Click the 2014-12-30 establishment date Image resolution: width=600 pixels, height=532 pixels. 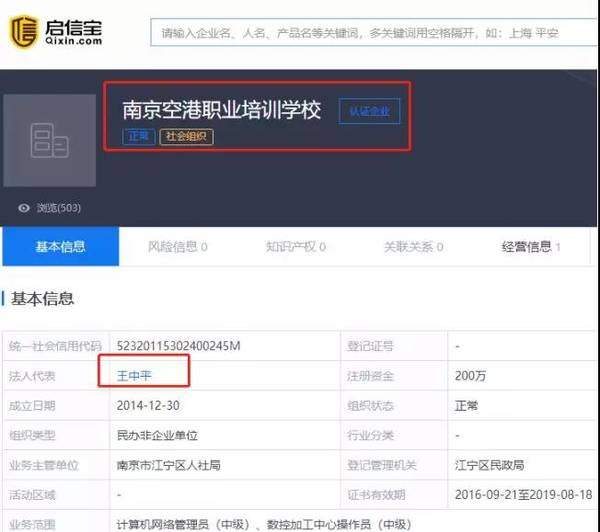click(146, 406)
